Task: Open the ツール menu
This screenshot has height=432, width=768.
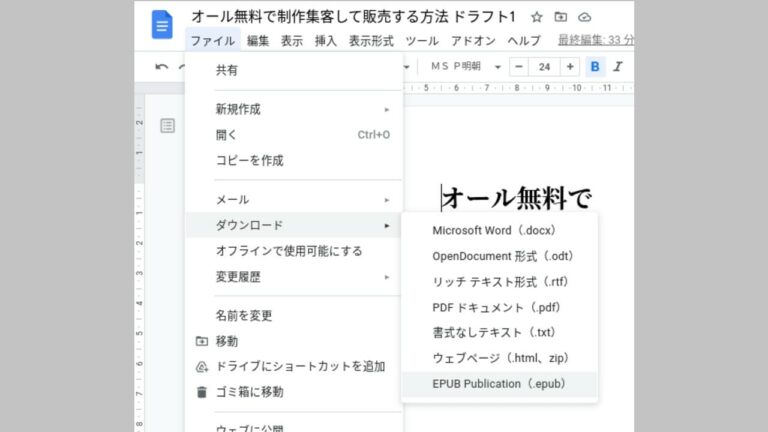Action: pos(422,41)
